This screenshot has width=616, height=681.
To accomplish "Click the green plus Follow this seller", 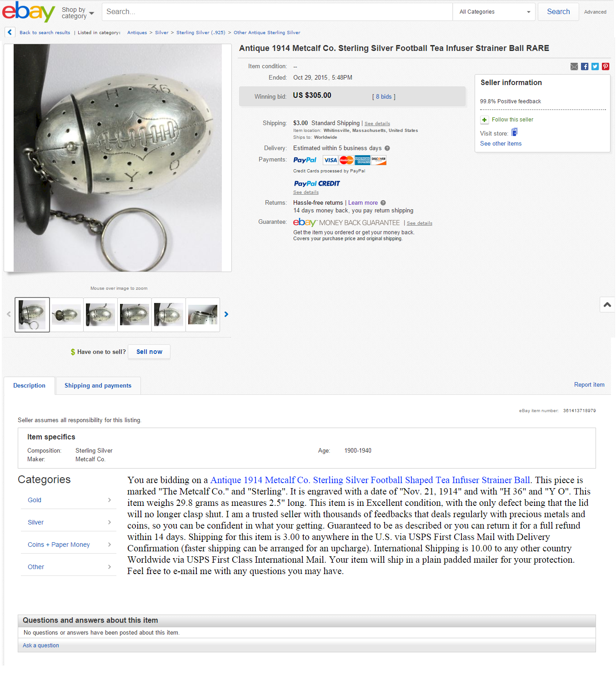I will (x=485, y=120).
